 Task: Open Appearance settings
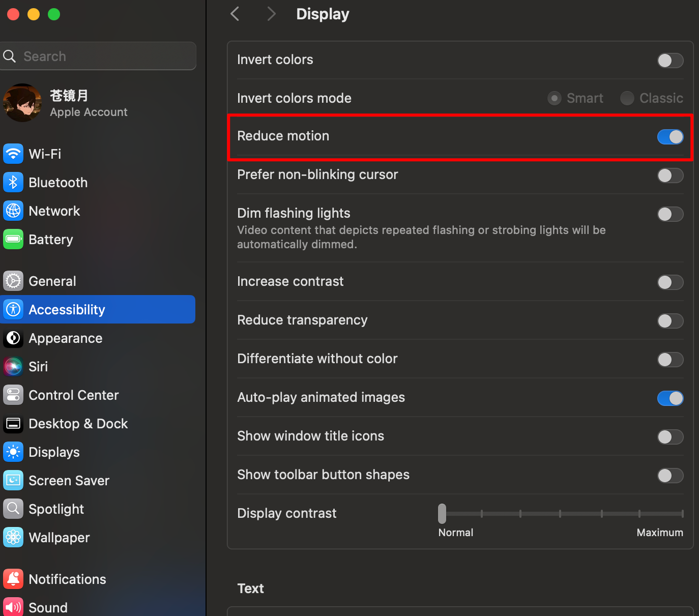[x=98, y=338]
